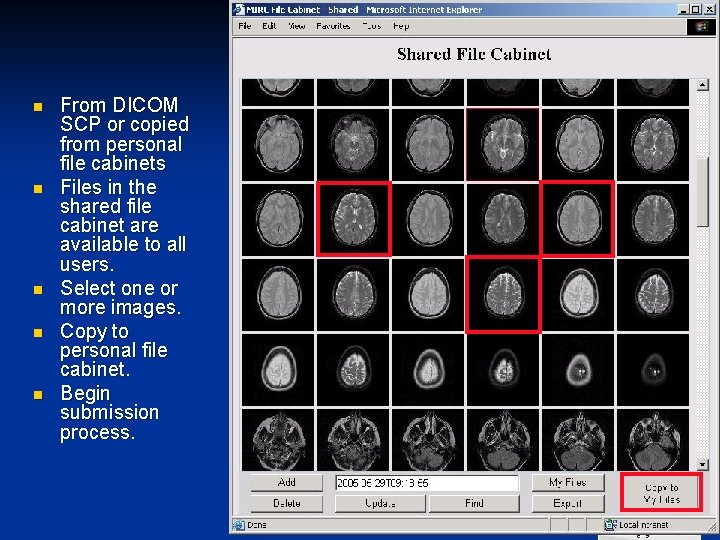
Task: Open the View menu
Action: (297, 26)
